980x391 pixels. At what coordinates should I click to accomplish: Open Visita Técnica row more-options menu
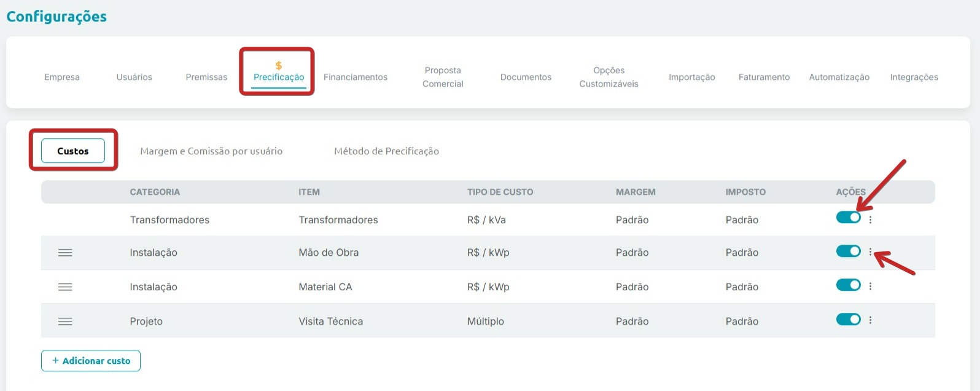click(870, 320)
